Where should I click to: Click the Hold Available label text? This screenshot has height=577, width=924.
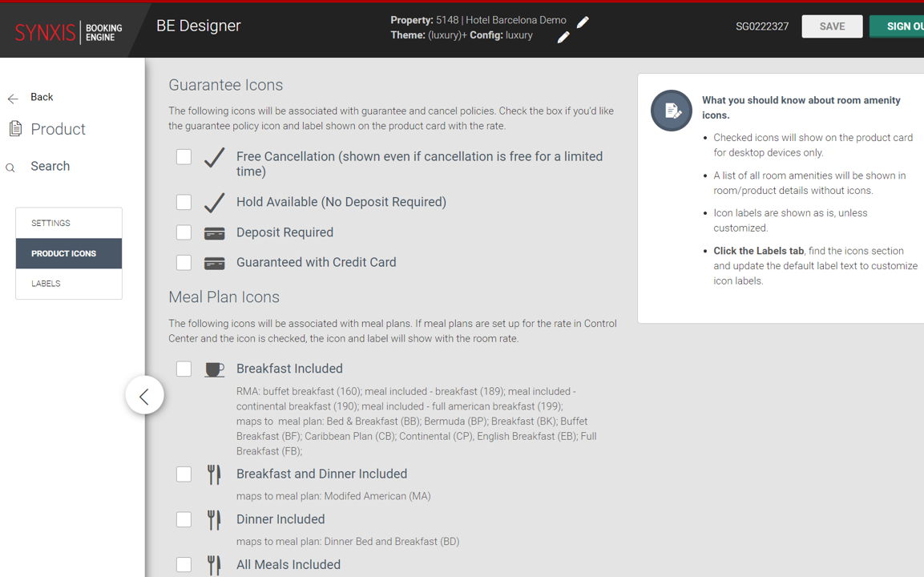click(341, 202)
